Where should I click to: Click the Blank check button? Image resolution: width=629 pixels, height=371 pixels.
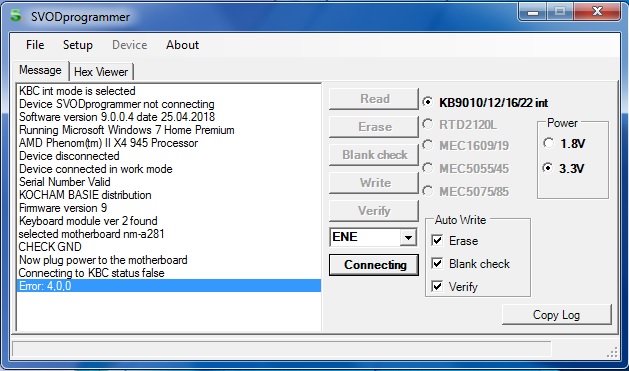(x=374, y=155)
